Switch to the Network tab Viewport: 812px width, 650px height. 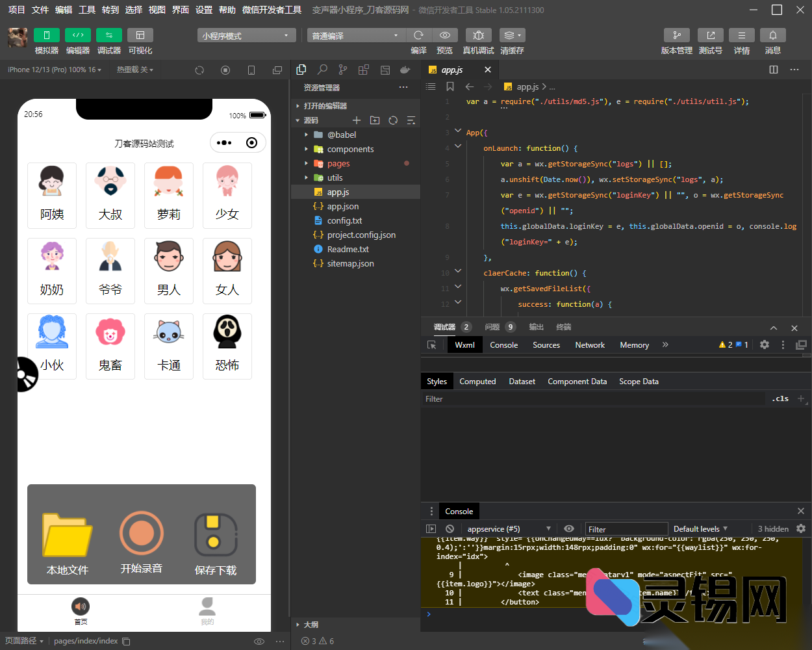589,345
